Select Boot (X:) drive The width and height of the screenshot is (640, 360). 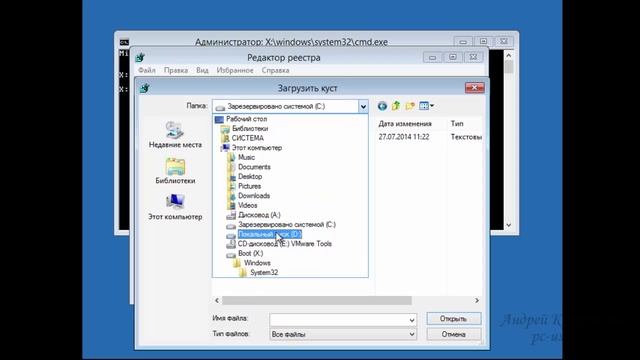point(250,253)
